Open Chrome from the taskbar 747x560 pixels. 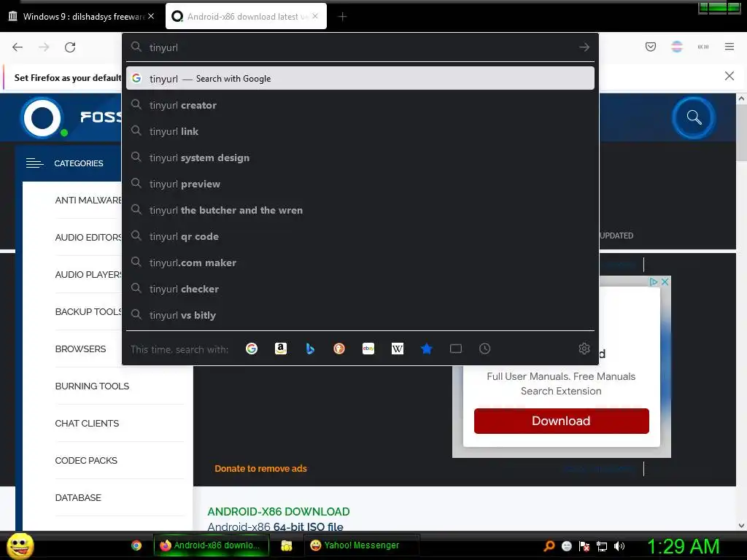(136, 545)
